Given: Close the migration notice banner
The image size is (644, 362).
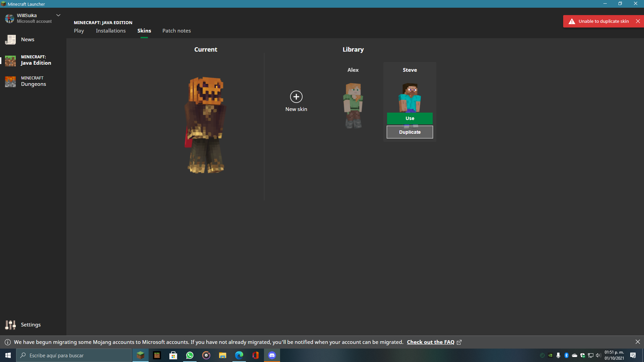Looking at the screenshot, I should click(x=638, y=342).
